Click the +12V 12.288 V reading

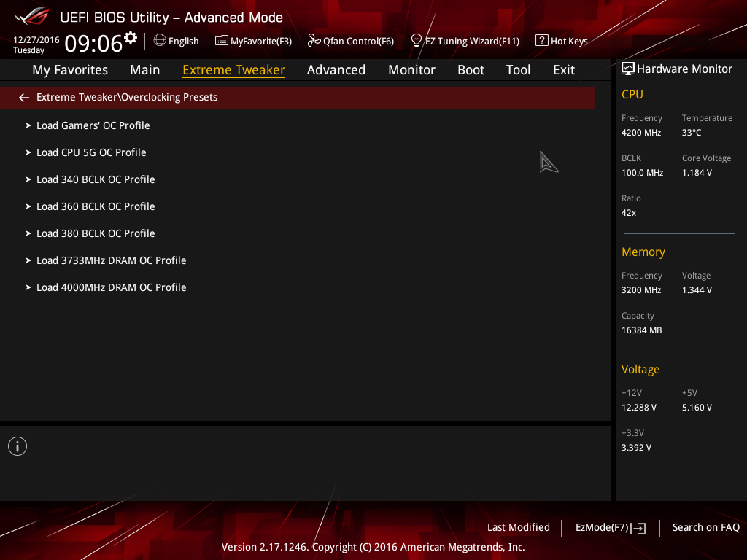[x=639, y=408]
